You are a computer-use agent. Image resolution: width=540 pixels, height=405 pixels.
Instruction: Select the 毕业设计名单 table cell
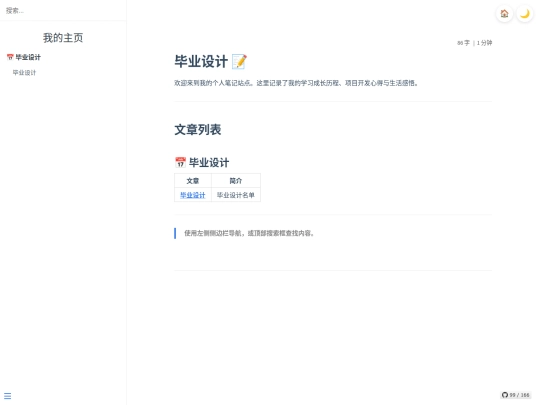236,195
